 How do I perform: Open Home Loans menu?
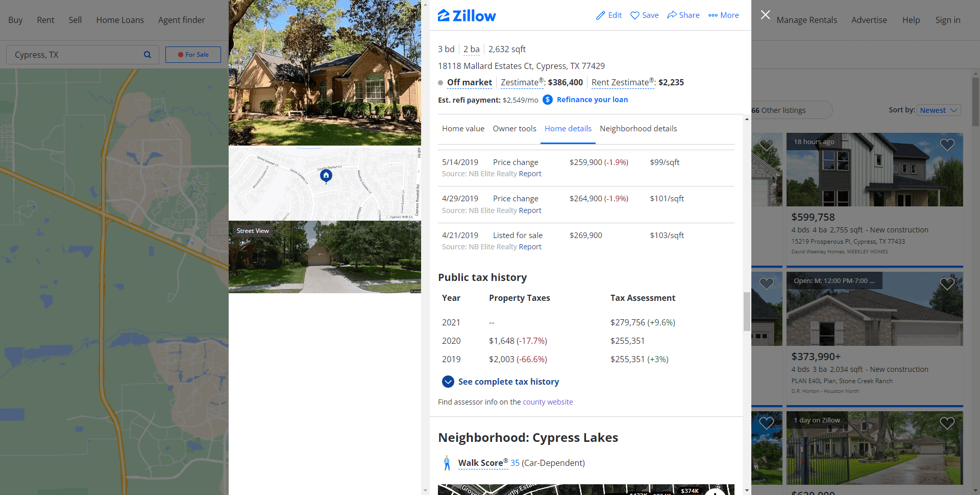coord(120,20)
